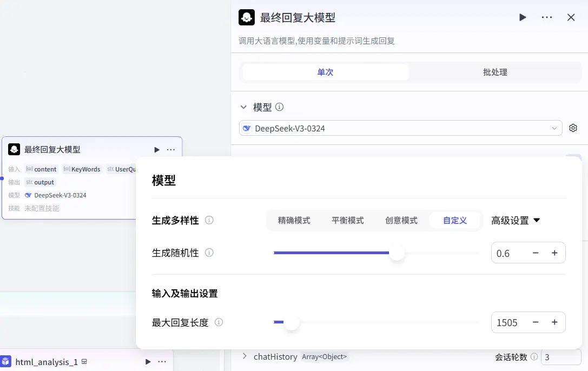Expand the chatHistory Array<Object> item
This screenshot has width=588, height=371.
point(244,357)
